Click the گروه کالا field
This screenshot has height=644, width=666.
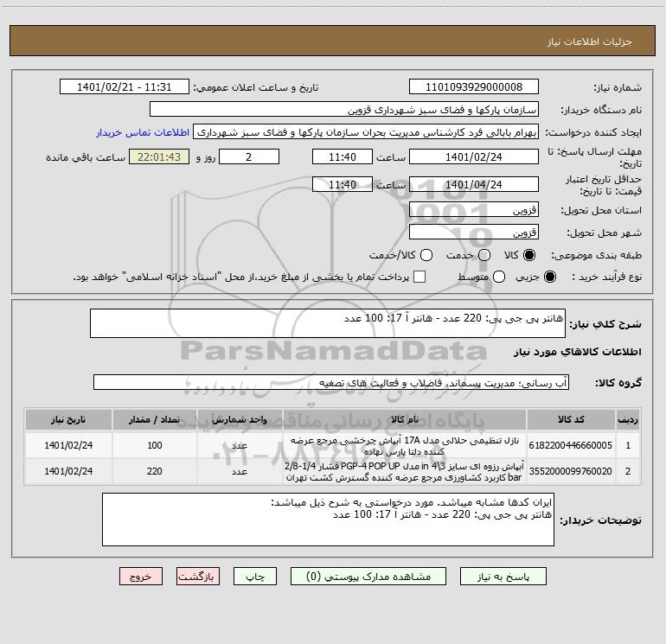tap(331, 382)
